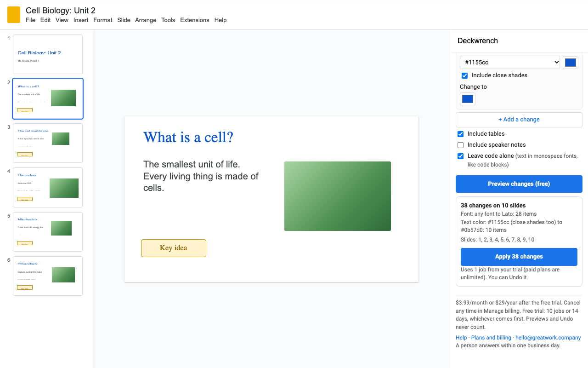Open the Help menu
The image size is (588, 368).
[220, 20]
